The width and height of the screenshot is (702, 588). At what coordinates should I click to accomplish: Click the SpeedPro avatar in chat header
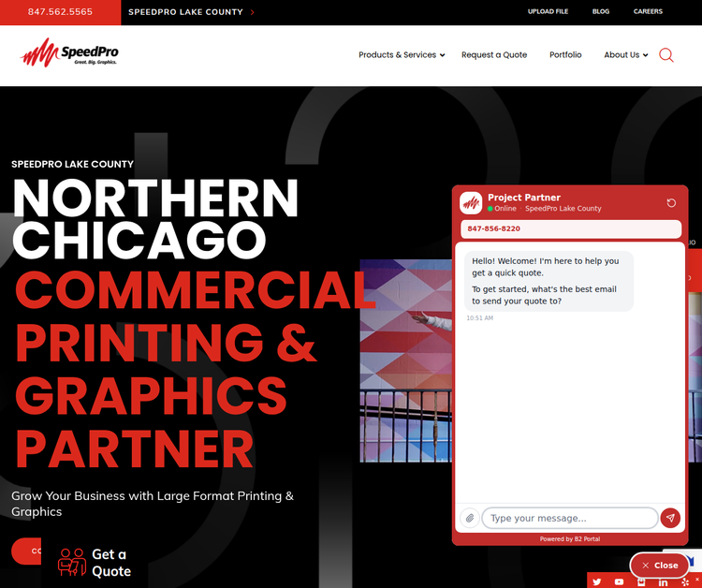(x=471, y=203)
